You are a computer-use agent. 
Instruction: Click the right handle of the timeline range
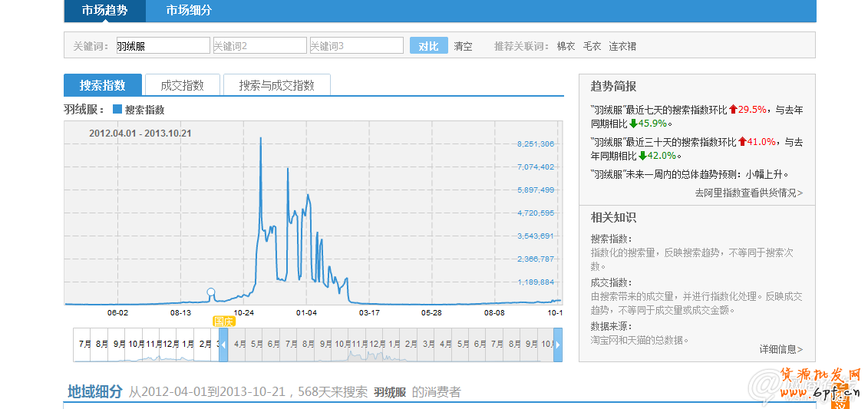point(558,345)
